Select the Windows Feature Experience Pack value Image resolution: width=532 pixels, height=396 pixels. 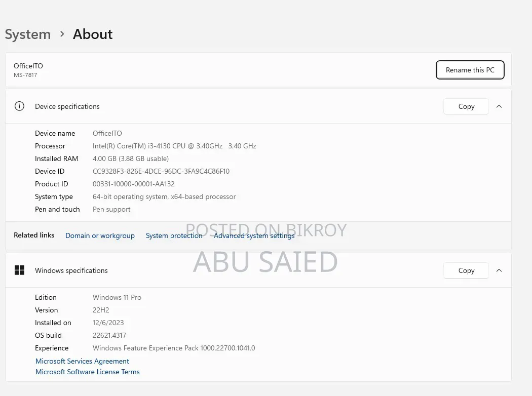pyautogui.click(x=174, y=348)
